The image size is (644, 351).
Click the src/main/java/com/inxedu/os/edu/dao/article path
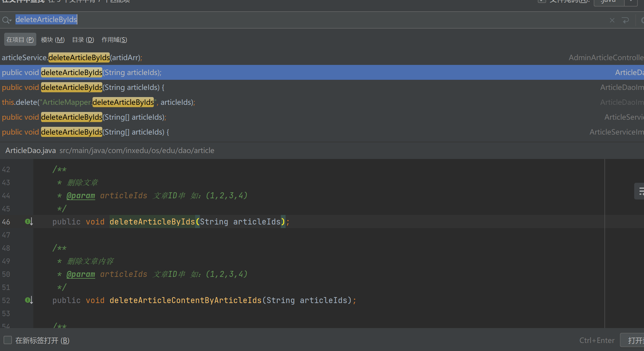coord(137,150)
